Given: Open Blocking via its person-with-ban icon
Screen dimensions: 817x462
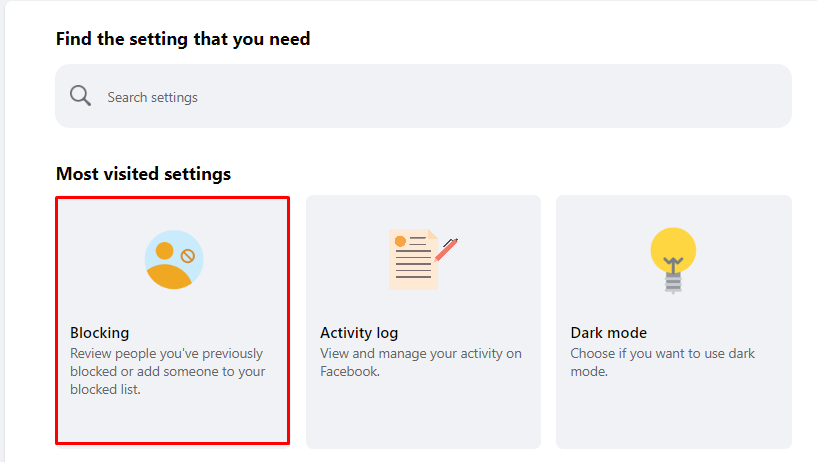Looking at the screenshot, I should [x=174, y=259].
